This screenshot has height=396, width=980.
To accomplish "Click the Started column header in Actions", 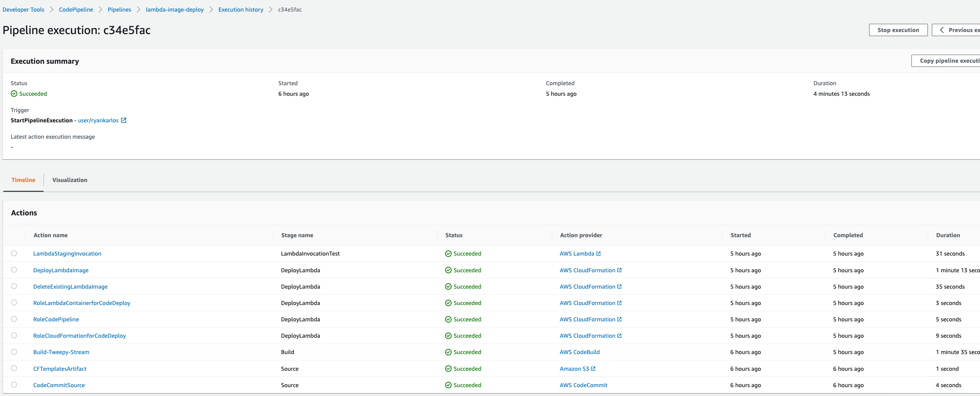I will (740, 235).
